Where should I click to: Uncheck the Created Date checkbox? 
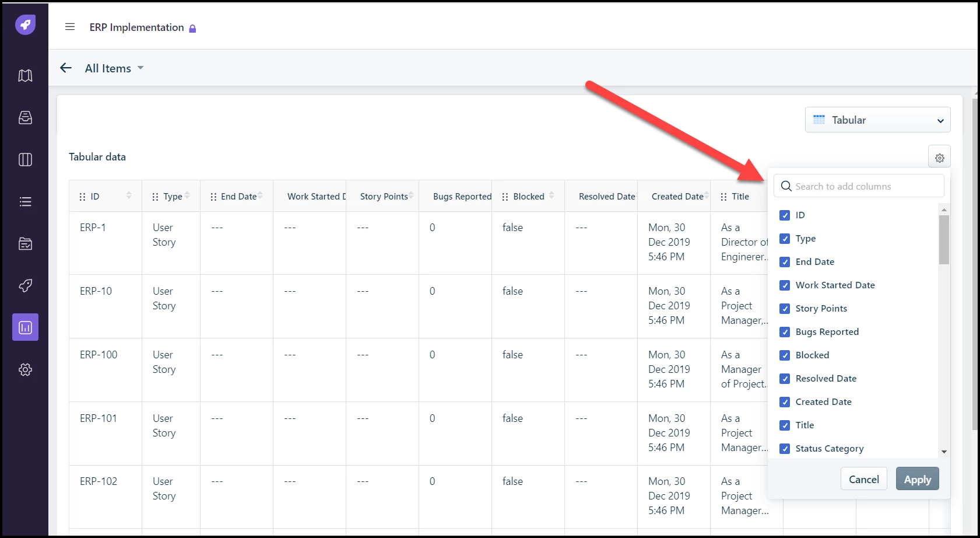(785, 402)
